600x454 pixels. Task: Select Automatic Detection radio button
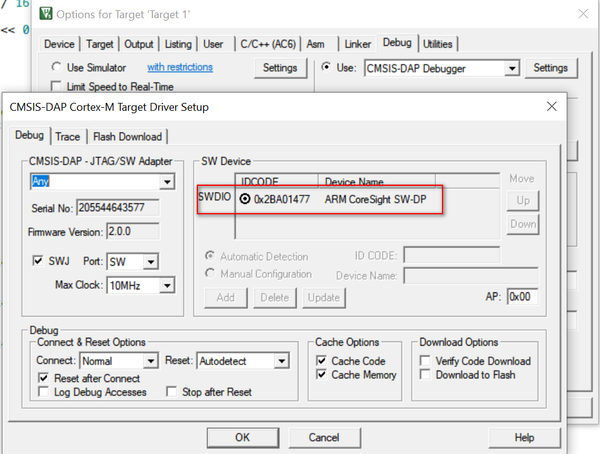point(210,256)
